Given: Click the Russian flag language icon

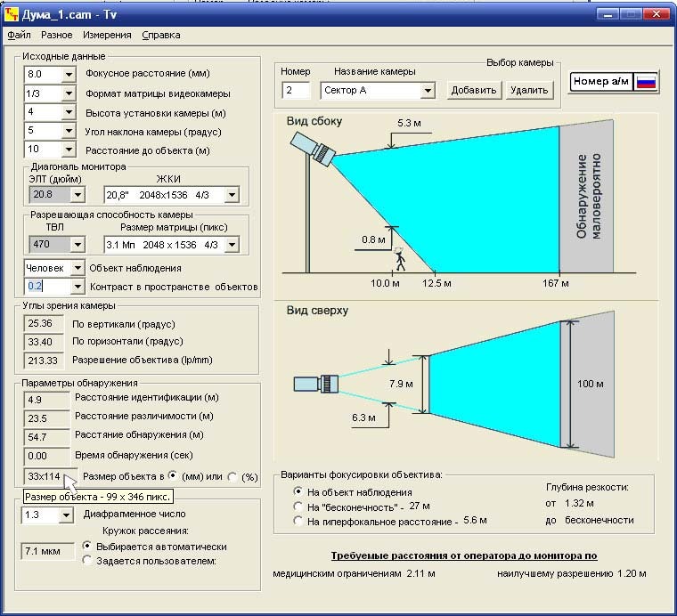Looking at the screenshot, I should pos(646,82).
